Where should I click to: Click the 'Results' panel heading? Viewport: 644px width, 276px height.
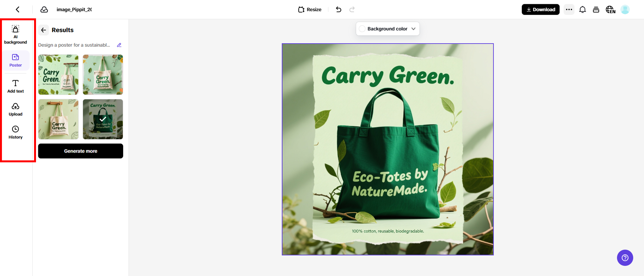tap(63, 30)
